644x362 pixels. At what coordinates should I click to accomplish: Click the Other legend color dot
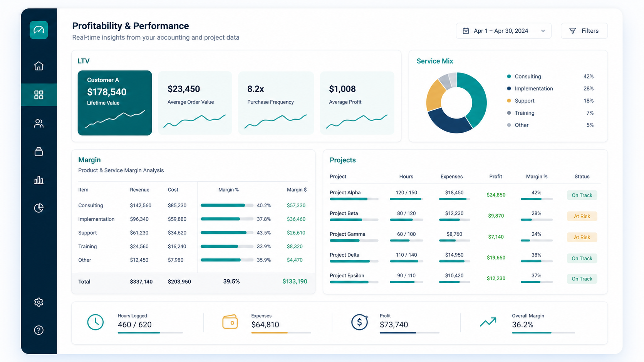tap(509, 125)
